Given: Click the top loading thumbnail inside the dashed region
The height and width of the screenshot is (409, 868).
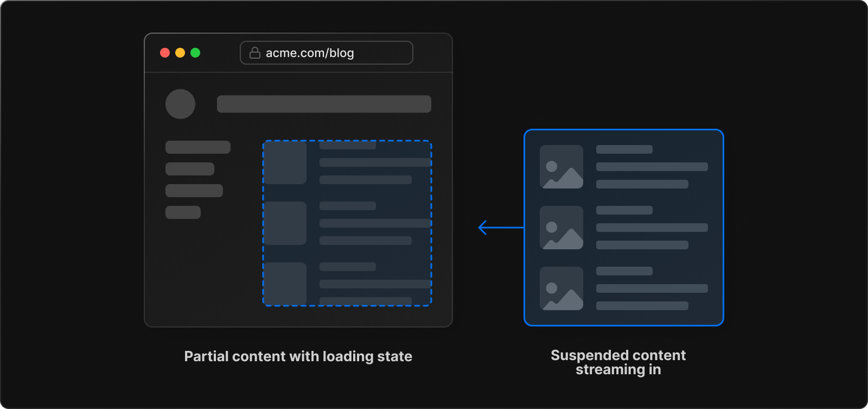Looking at the screenshot, I should 285,162.
